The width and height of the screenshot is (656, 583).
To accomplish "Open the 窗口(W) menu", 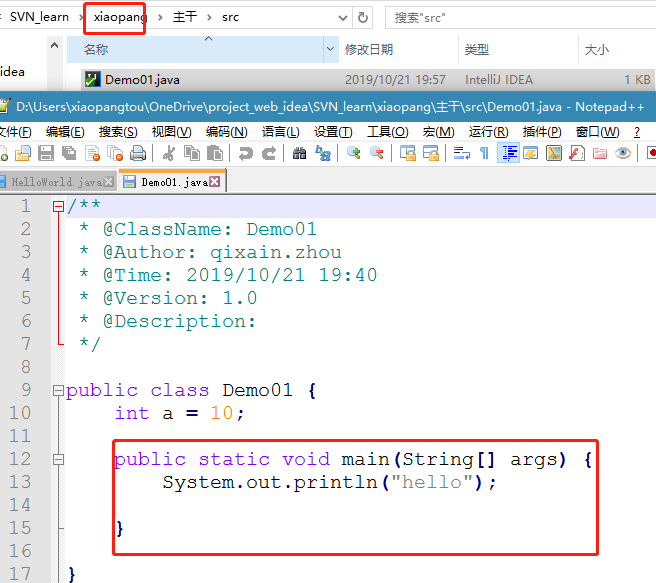I will click(x=597, y=132).
